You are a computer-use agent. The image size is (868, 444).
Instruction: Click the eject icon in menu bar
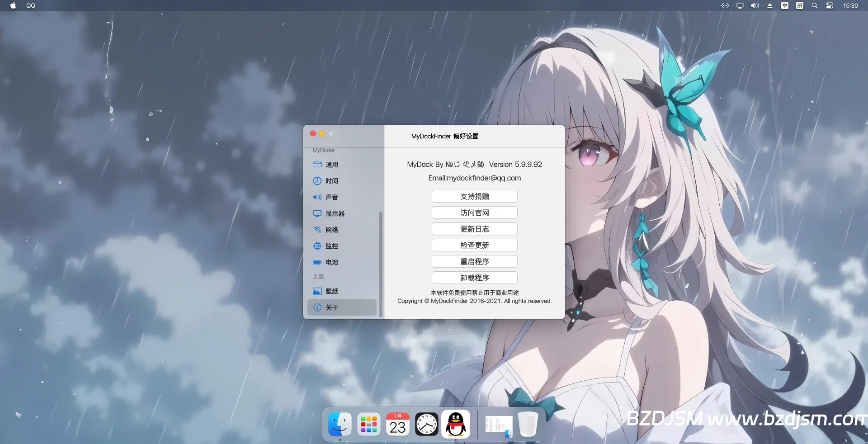(770, 5)
